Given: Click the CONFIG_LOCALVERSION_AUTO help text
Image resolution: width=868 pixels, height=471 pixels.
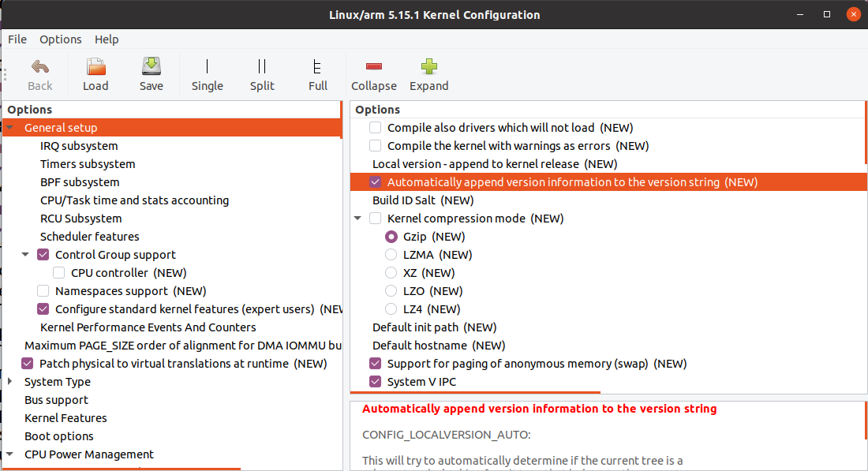Looking at the screenshot, I should [x=446, y=435].
